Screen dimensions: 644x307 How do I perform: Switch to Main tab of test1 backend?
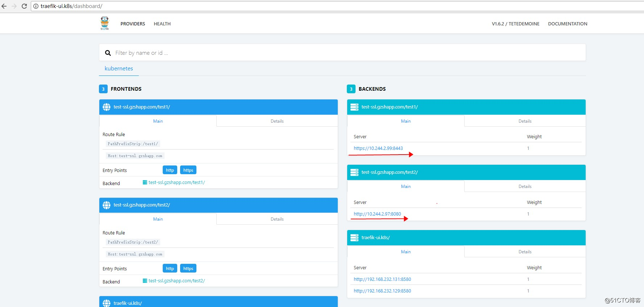click(x=406, y=121)
